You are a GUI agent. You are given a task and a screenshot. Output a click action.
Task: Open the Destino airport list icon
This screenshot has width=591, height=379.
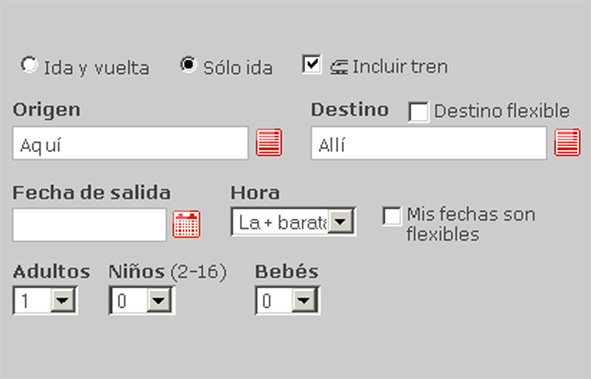(567, 142)
